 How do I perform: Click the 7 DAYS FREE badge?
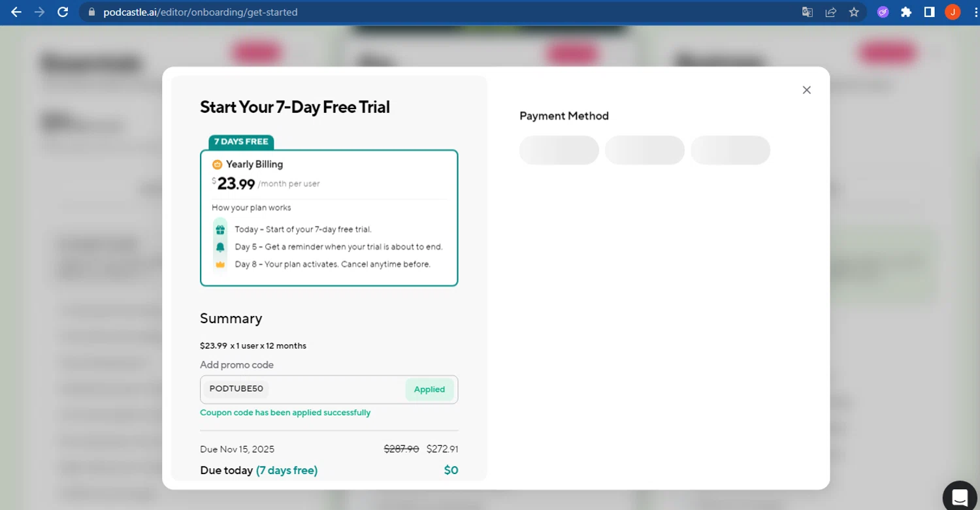tap(241, 142)
